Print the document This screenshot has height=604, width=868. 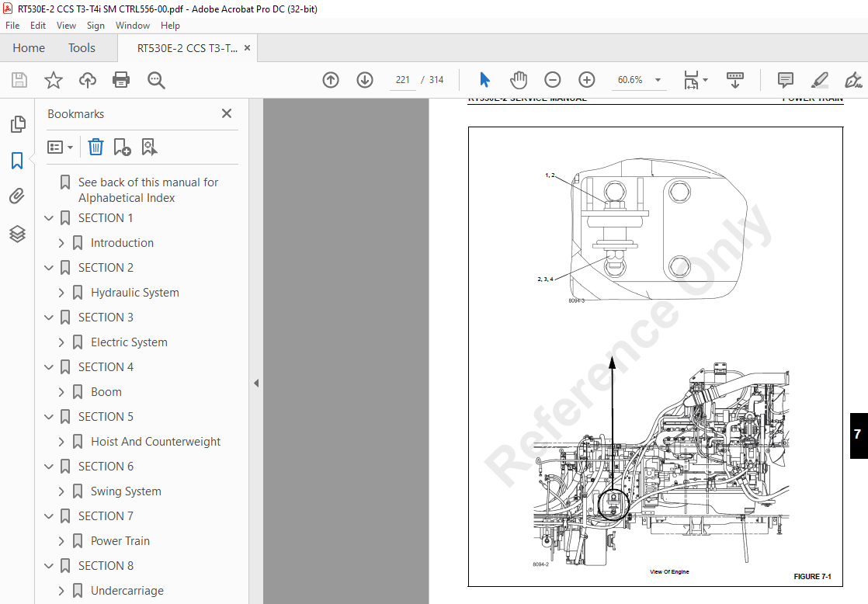pyautogui.click(x=121, y=80)
